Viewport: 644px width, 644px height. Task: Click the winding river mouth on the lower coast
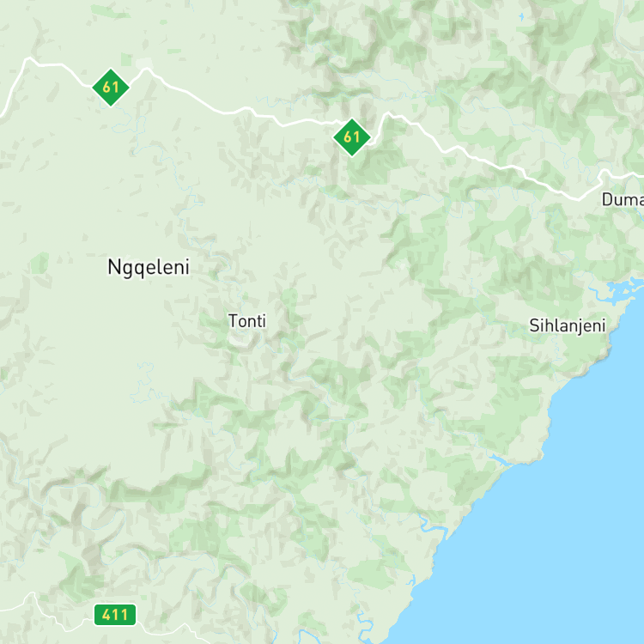coord(431,525)
